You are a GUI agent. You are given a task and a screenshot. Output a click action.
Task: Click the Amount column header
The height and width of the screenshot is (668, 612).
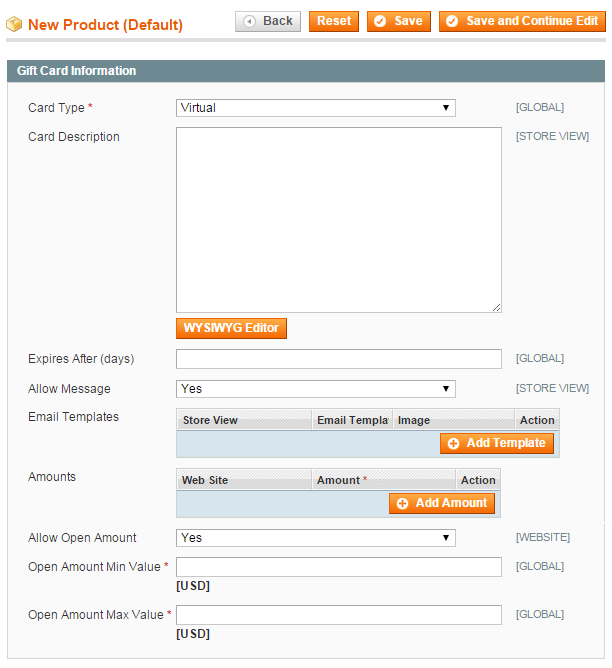click(384, 480)
